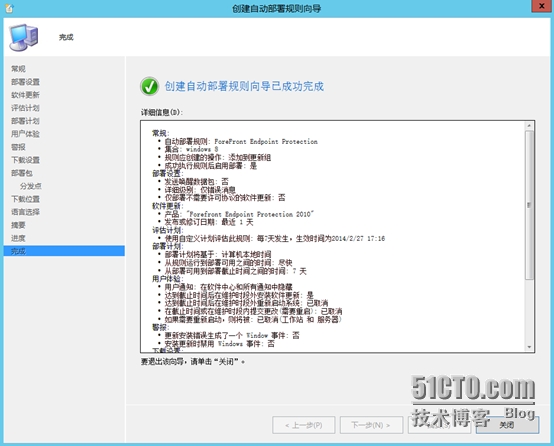Click the 上一步(P) button
This screenshot has width=554, height=446.
coord(303,425)
